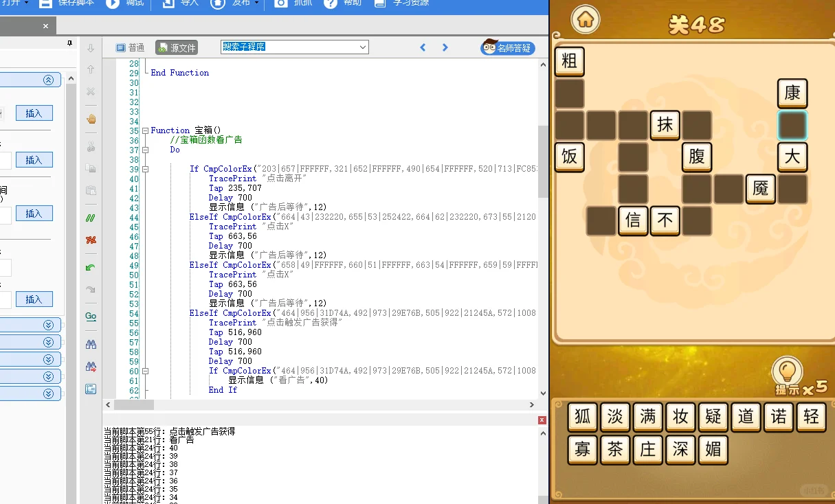
Task: Click the home icon in the game window
Action: click(x=586, y=19)
